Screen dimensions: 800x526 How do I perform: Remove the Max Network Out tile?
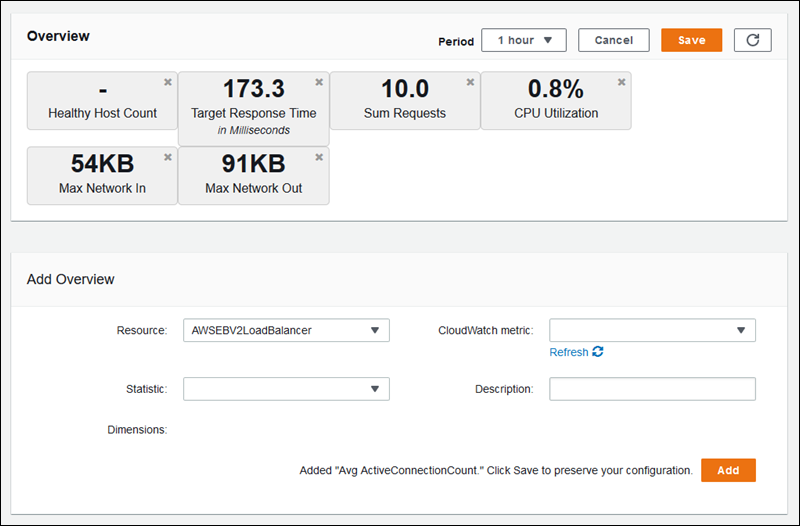click(x=319, y=157)
